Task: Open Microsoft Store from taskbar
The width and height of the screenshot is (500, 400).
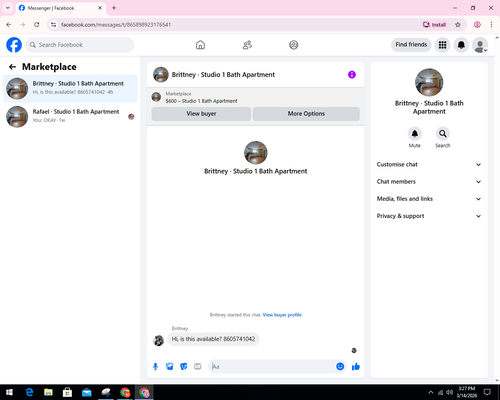Action: point(67,392)
